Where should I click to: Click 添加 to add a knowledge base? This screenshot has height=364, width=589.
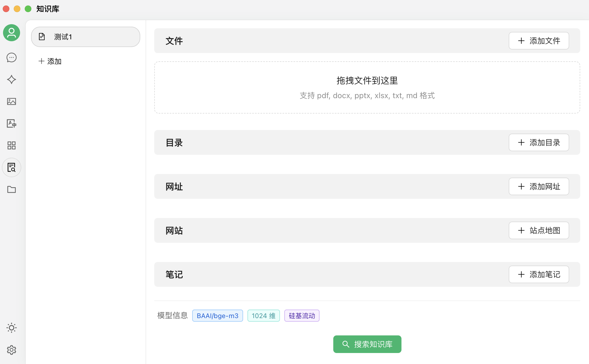tap(50, 61)
